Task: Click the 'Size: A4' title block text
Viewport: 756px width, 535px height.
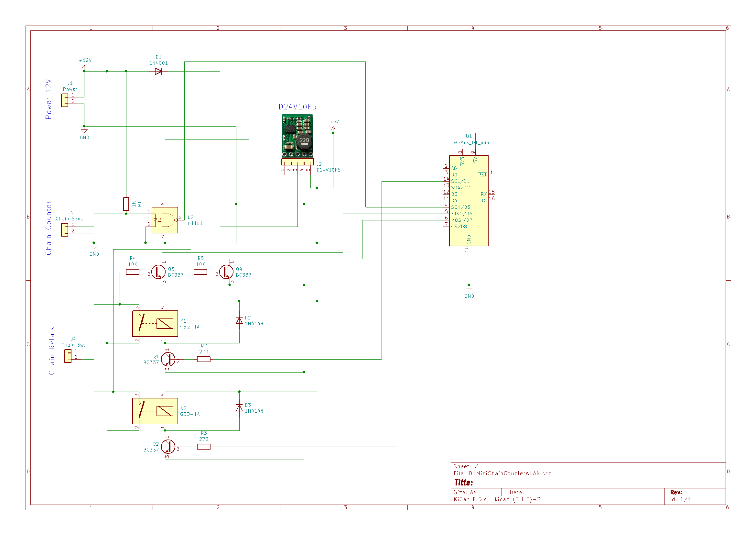Action: pos(465,492)
